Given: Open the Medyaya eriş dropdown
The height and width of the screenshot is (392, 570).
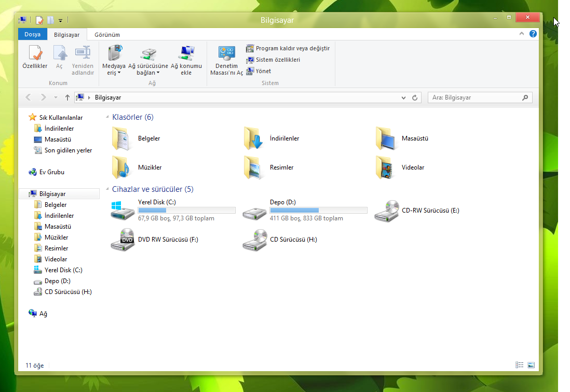Looking at the screenshot, I should pyautogui.click(x=114, y=69).
